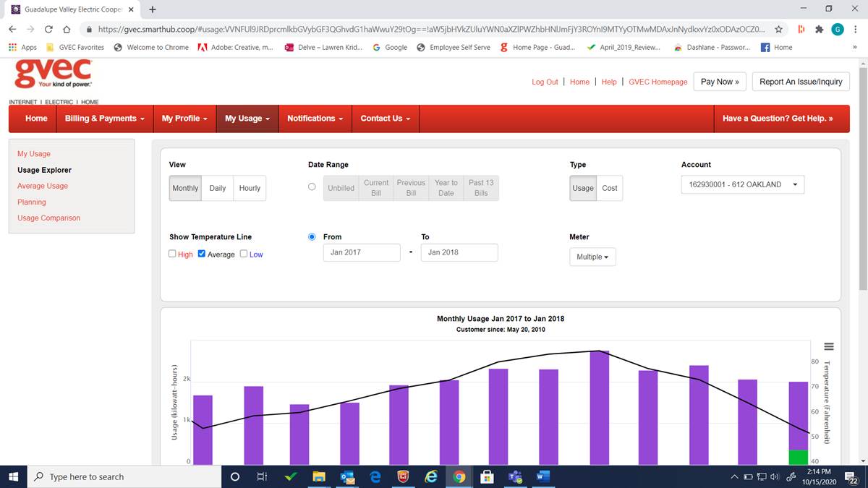868x488 pixels.
Task: Expand the My Usage menu
Action: point(247,119)
